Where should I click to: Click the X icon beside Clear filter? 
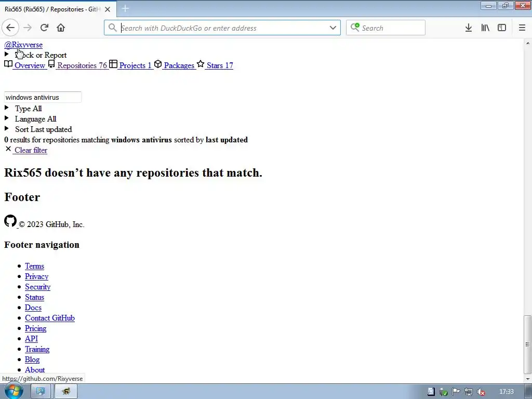(x=8, y=149)
